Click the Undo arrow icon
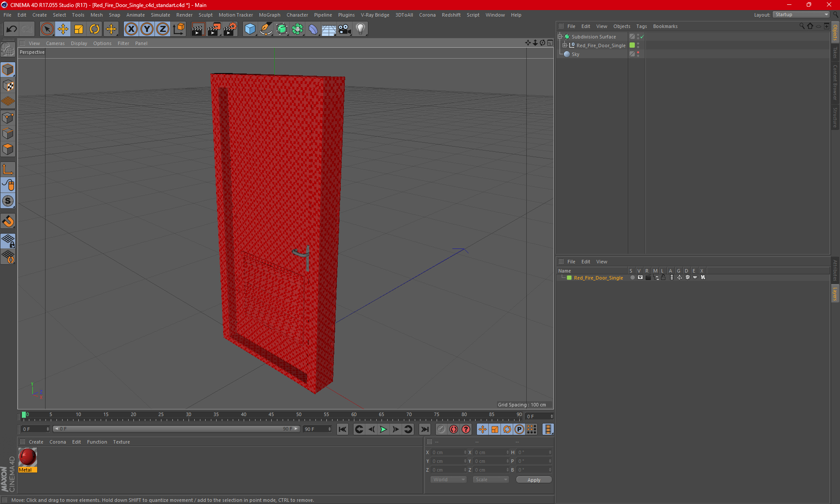This screenshot has height=504, width=840. pyautogui.click(x=12, y=29)
